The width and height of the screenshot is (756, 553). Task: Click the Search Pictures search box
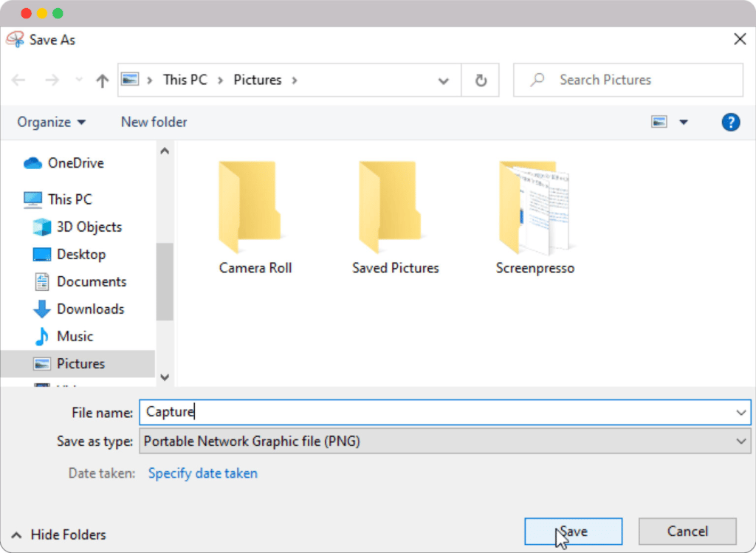pos(628,80)
